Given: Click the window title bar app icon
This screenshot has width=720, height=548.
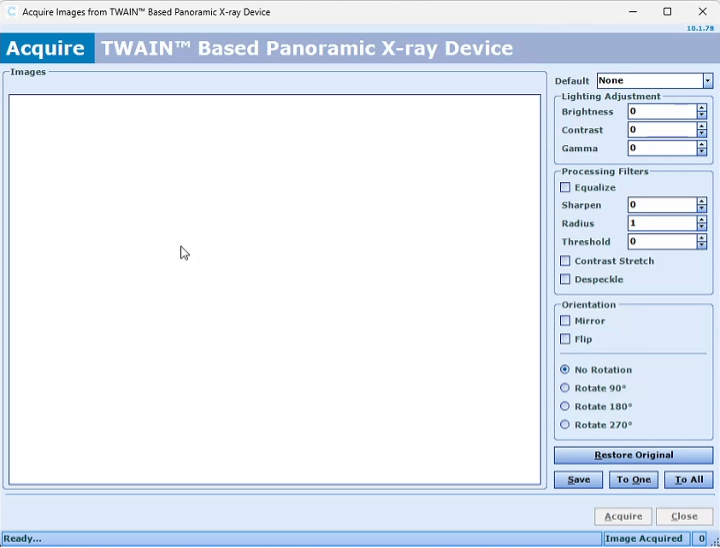Looking at the screenshot, I should click(11, 12).
